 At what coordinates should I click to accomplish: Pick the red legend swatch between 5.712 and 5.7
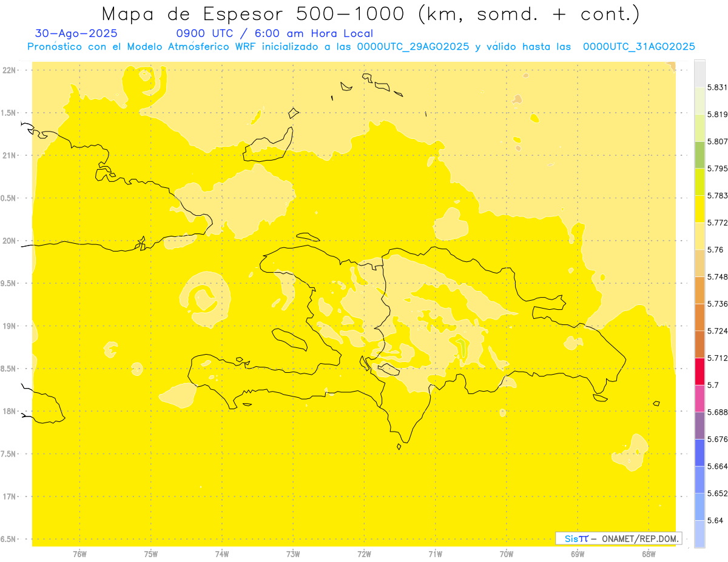point(699,371)
